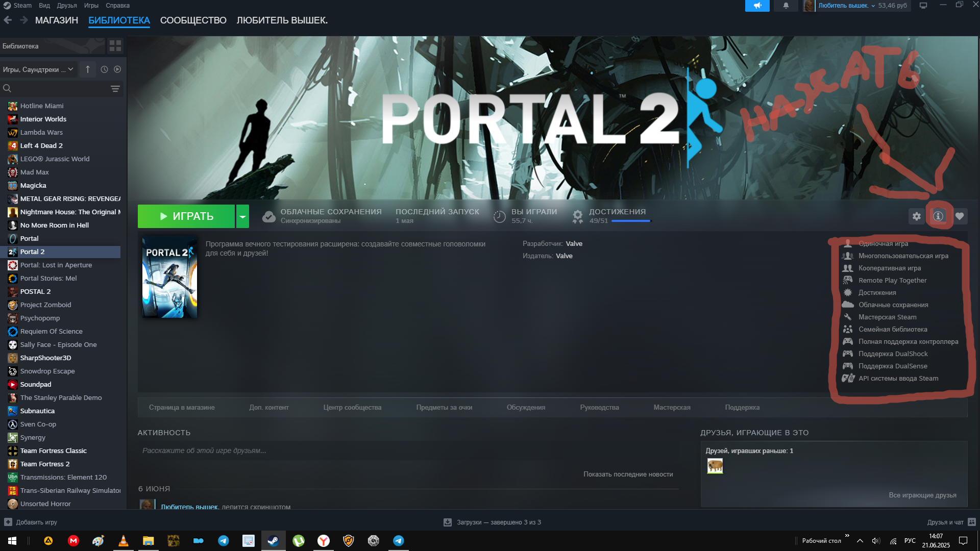The width and height of the screenshot is (980, 551).
Task: Open Yandex Browser from the taskbar
Action: pyautogui.click(x=323, y=541)
